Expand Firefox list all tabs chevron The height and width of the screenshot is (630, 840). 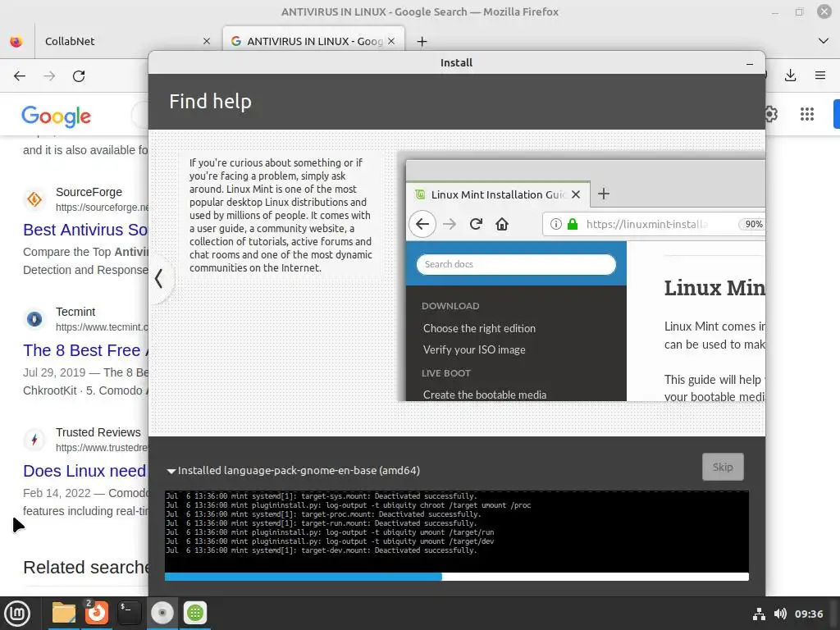[x=824, y=41]
